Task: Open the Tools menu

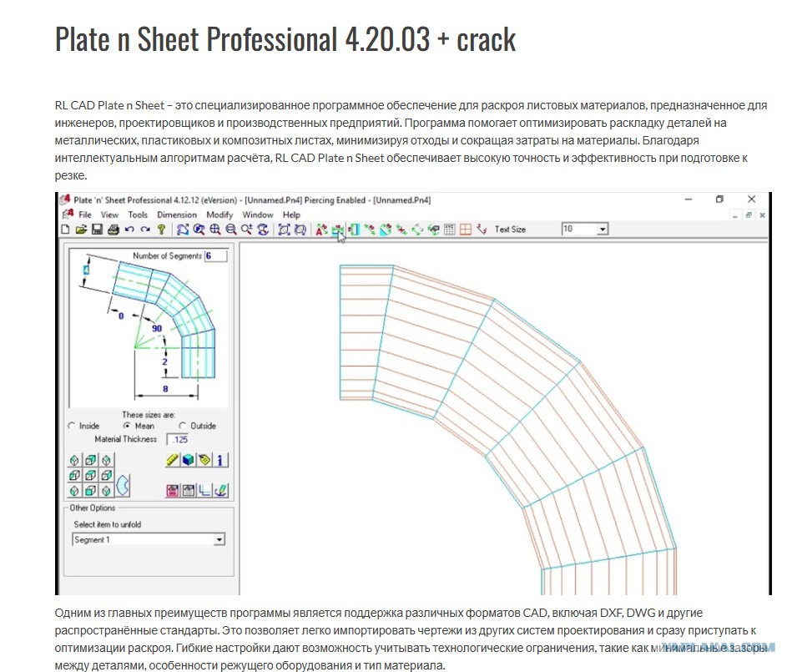Action: (x=137, y=215)
